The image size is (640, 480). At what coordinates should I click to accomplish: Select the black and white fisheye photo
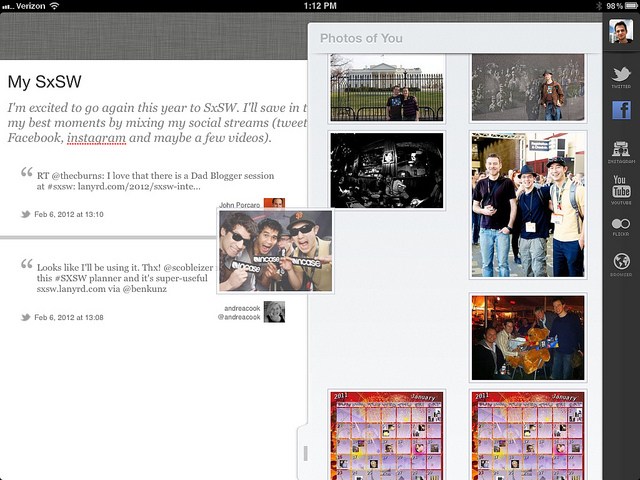(x=387, y=170)
